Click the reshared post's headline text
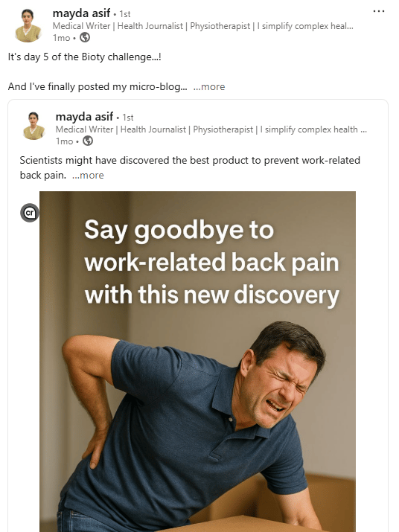 211,129
